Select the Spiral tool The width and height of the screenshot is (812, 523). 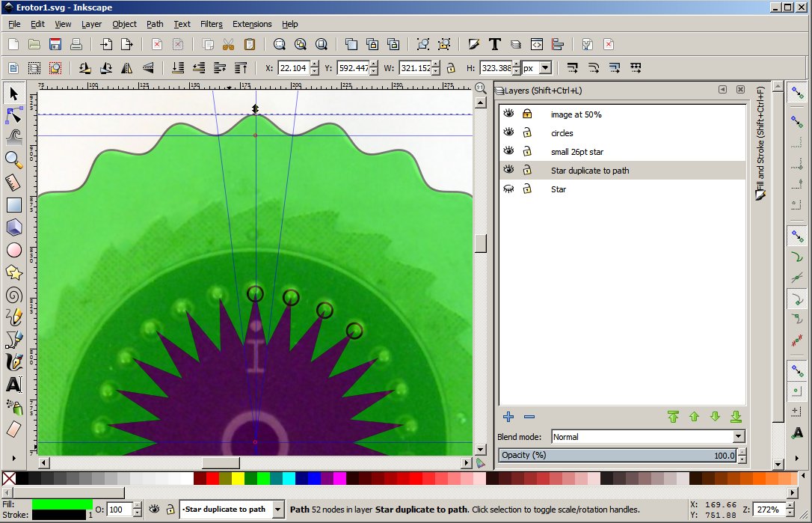[x=13, y=296]
